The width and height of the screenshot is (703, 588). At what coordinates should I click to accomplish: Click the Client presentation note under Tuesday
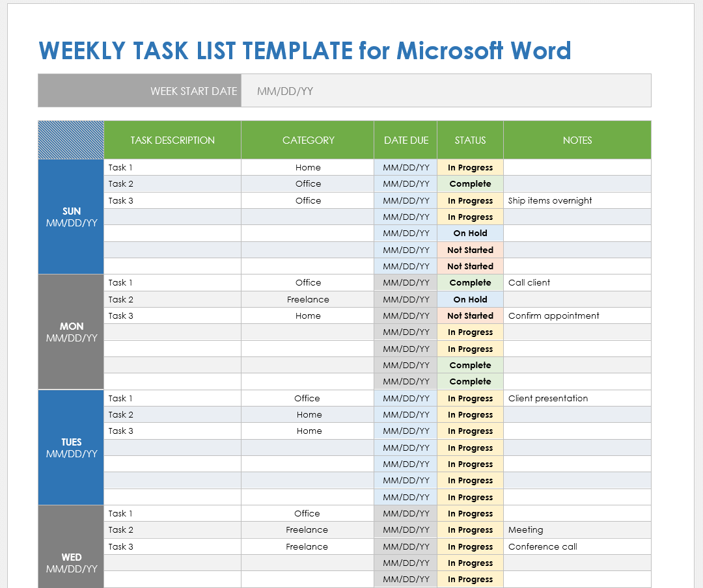point(557,398)
